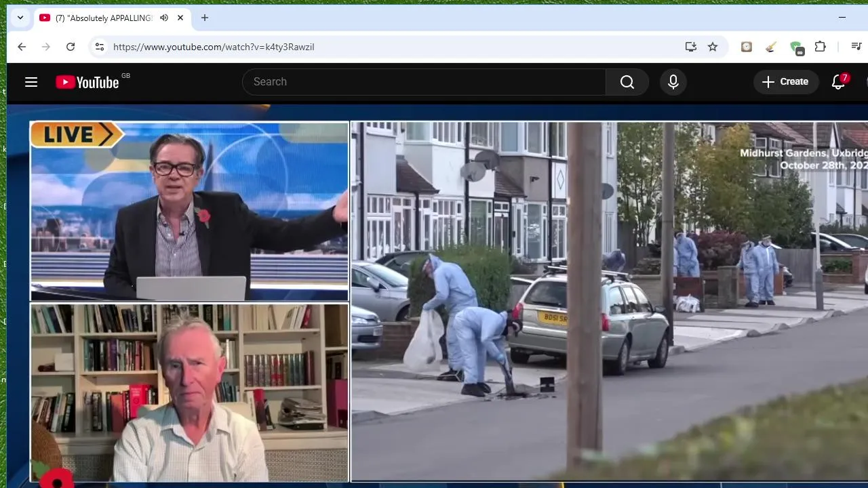This screenshot has height=488, width=868.
Task: Open a new browser tab
Action: click(205, 18)
